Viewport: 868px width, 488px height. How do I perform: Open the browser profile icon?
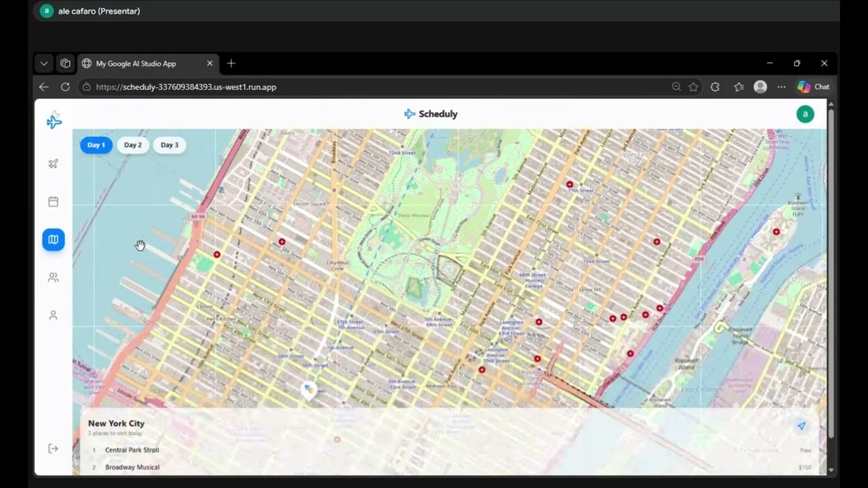coord(760,87)
